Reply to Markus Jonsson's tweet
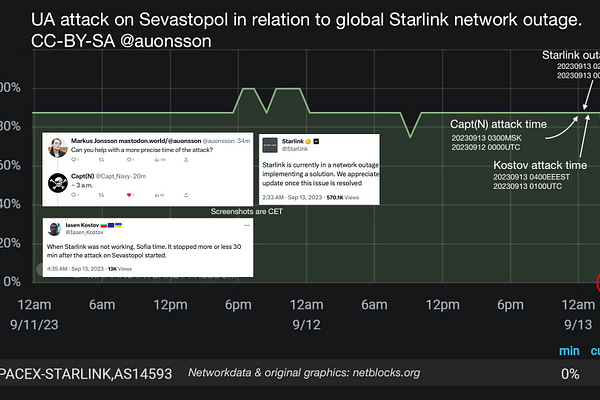600x400 pixels. (x=75, y=160)
